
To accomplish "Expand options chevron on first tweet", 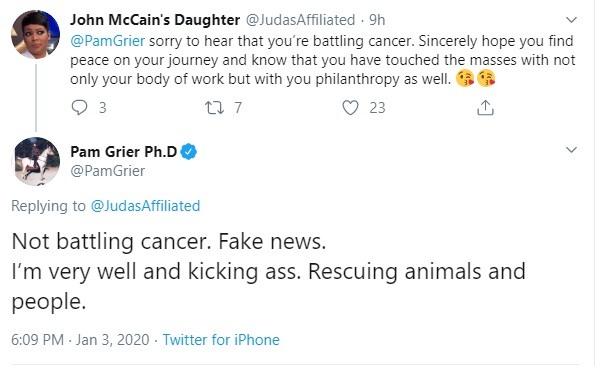I will 571,19.
